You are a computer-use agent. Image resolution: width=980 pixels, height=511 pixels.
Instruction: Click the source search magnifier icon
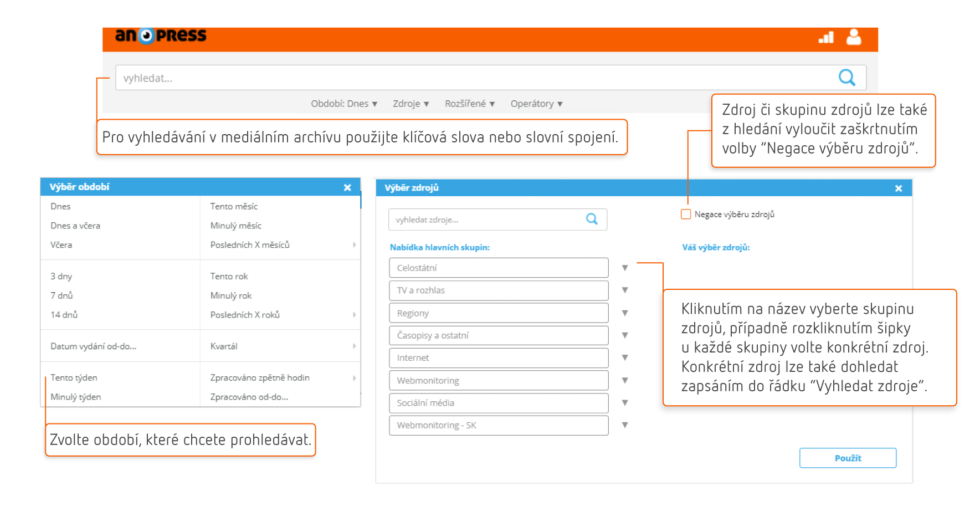[x=592, y=219]
